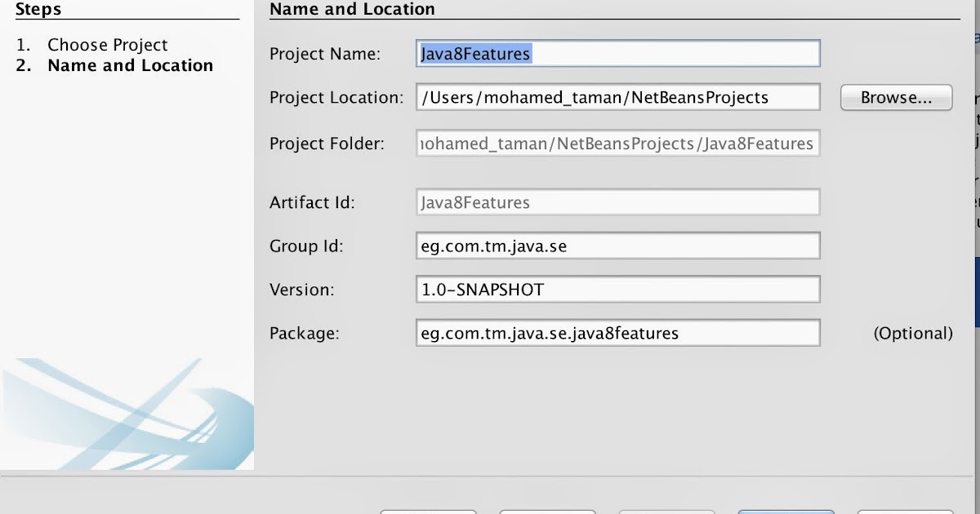Click the Browse... button
980x514 pixels.
pyautogui.click(x=895, y=97)
